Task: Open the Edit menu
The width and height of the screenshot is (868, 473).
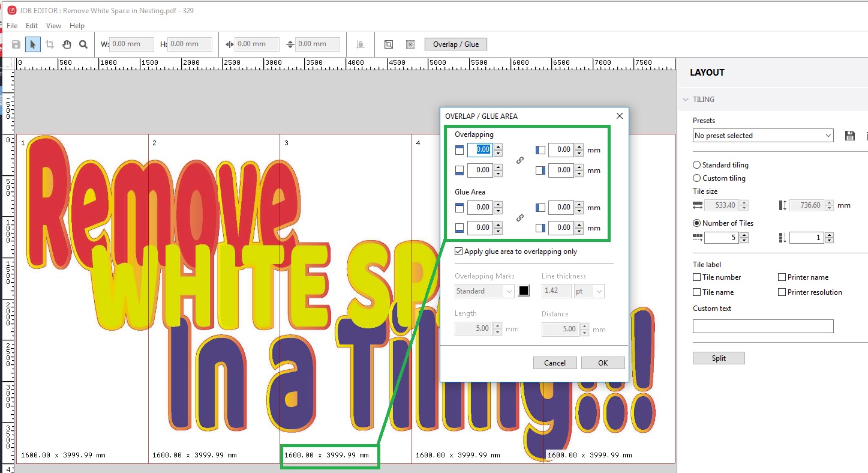Action: point(31,25)
